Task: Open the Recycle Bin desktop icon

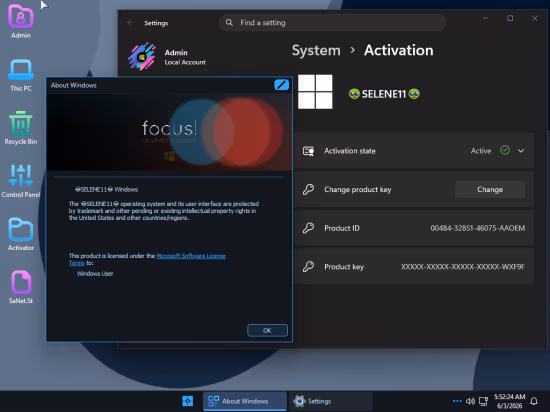Action: pyautogui.click(x=21, y=128)
